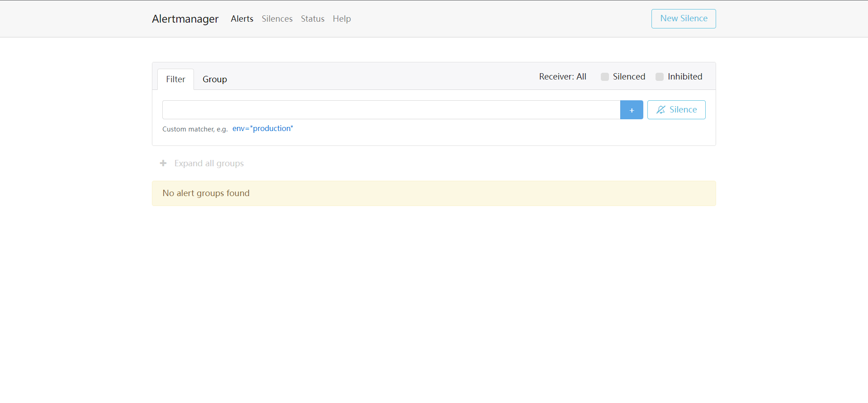Enable the Inhibited checkbox
This screenshot has width=868, height=403.
(660, 77)
